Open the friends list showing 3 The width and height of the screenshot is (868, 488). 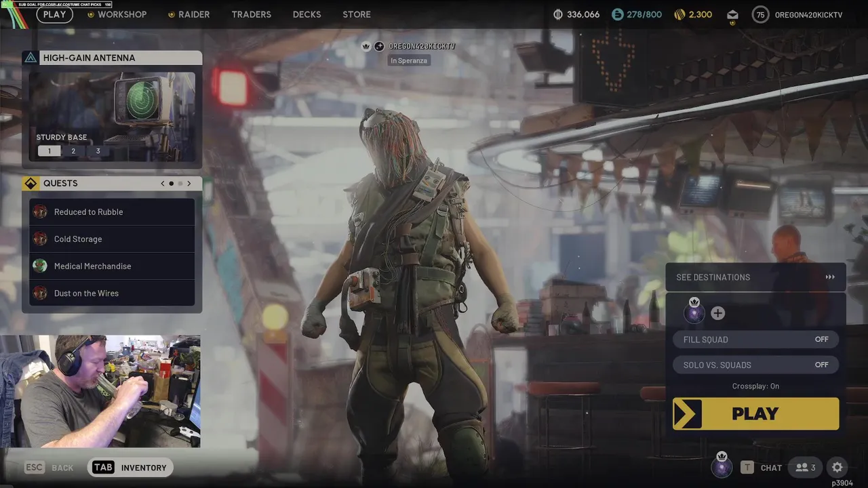tap(805, 468)
